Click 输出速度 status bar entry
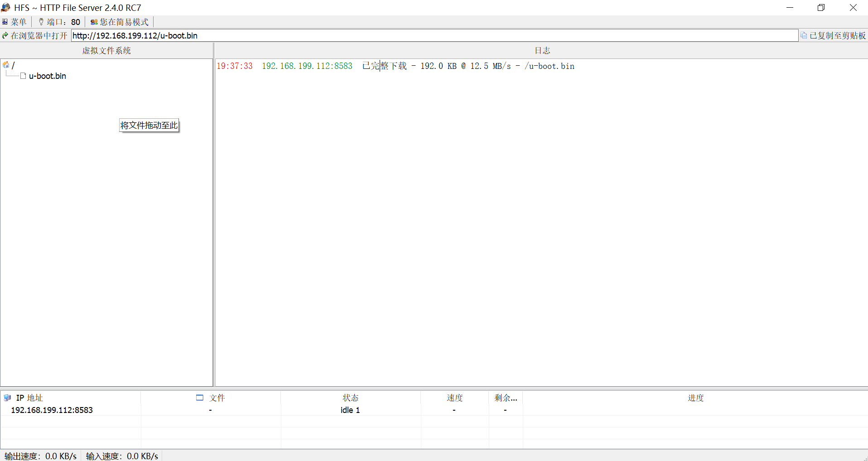The image size is (868, 461). coord(41,456)
